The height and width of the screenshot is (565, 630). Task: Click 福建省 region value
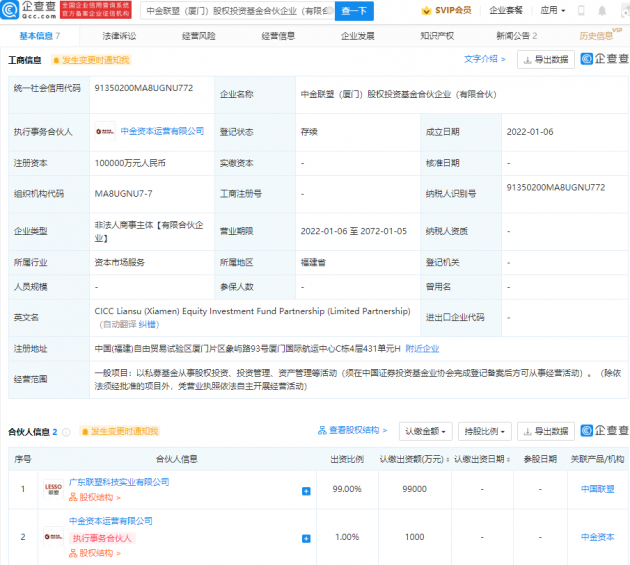pyautogui.click(x=313, y=262)
